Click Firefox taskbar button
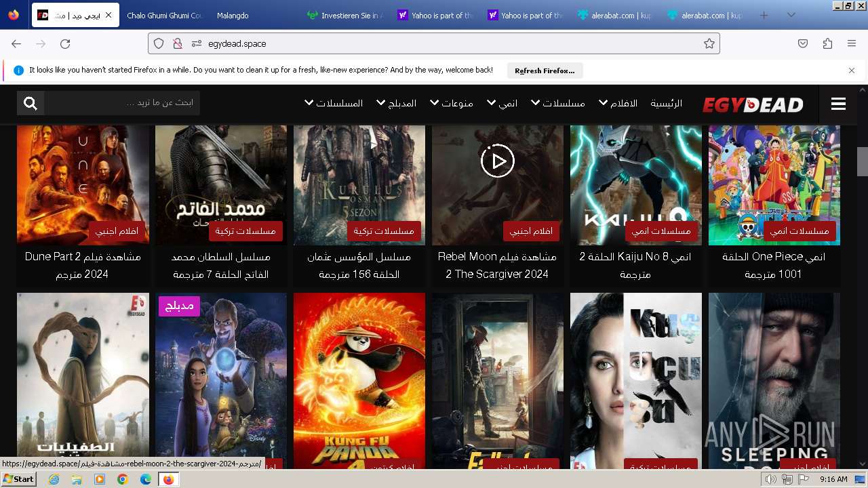Image resolution: width=868 pixels, height=488 pixels. click(x=168, y=479)
